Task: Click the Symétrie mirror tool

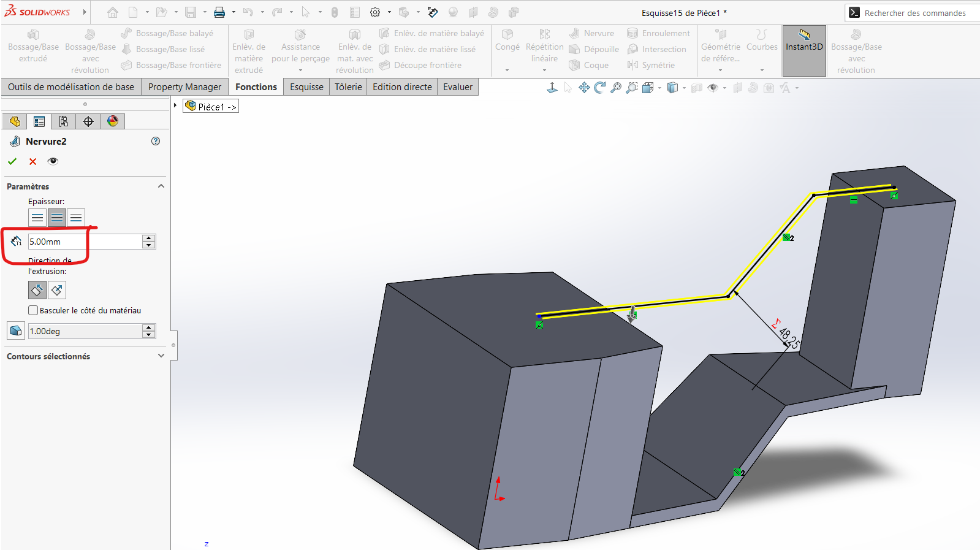Action: [651, 65]
